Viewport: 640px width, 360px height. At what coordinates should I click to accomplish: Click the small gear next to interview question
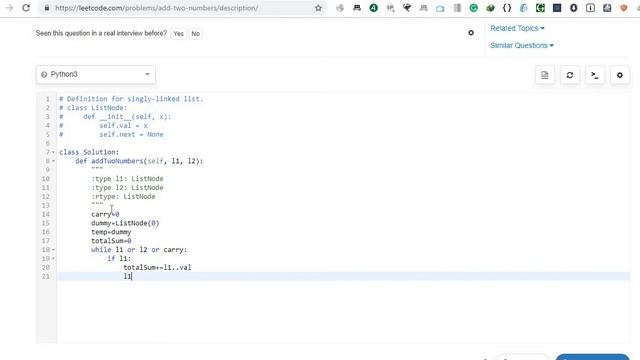tap(471, 33)
